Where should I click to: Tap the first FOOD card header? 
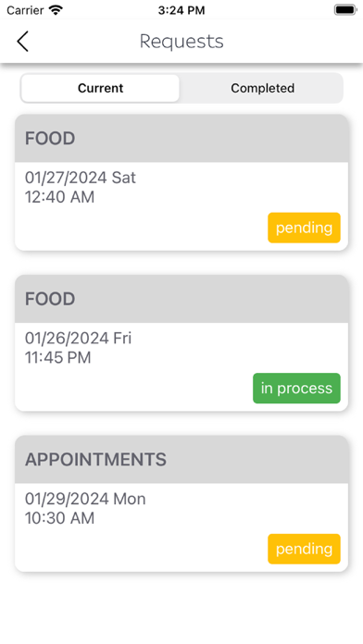[181, 139]
